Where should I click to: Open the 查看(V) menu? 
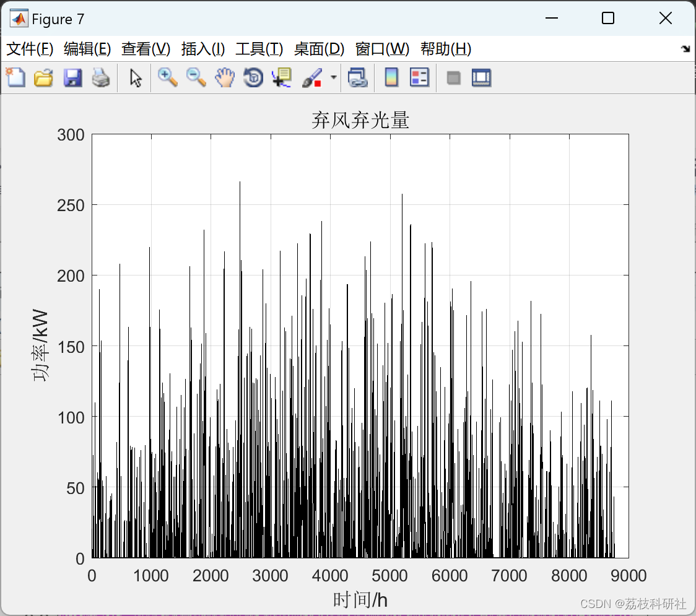[x=146, y=49]
